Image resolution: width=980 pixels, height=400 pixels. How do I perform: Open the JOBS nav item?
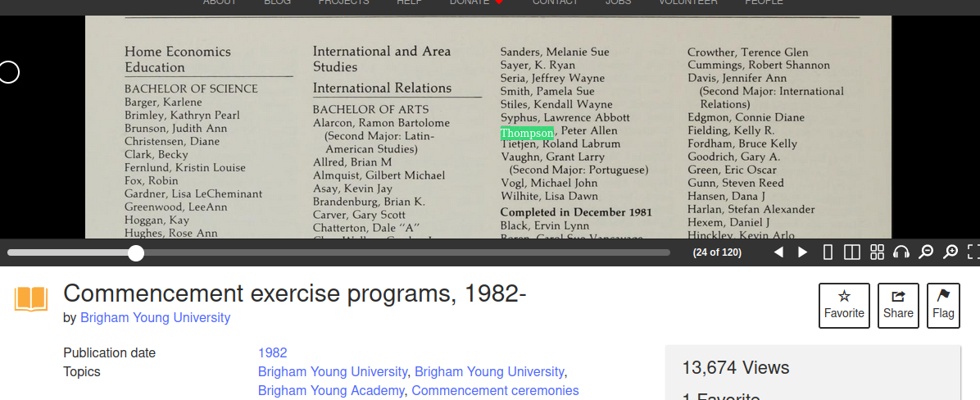point(618,2)
